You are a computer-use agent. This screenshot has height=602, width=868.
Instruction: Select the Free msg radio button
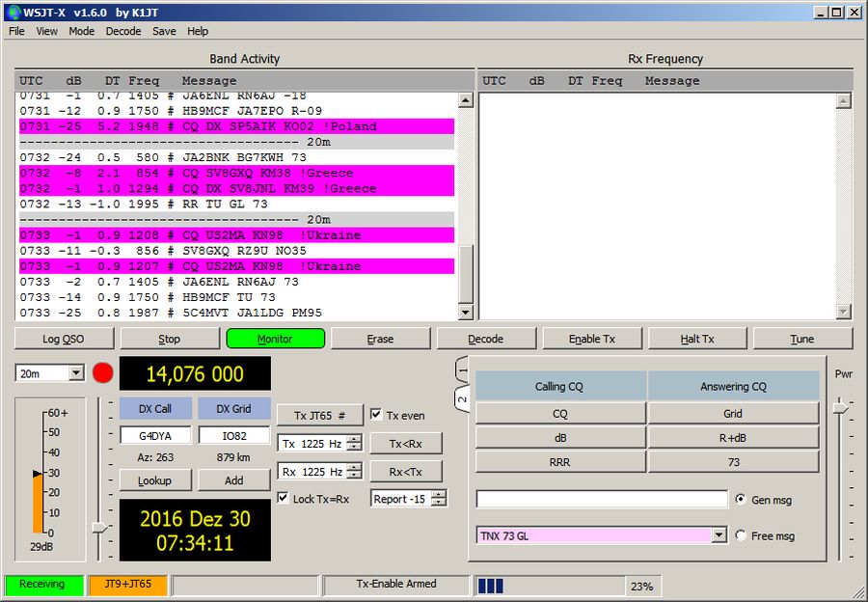tap(741, 535)
